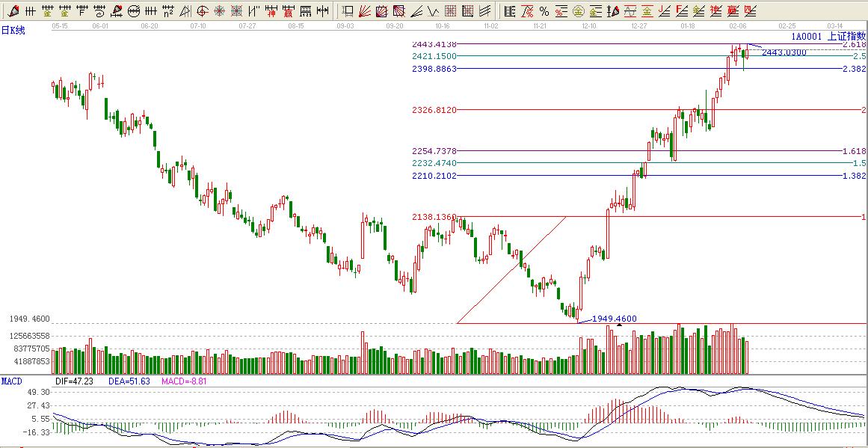Viewport: 868px width, 448px height.
Task: Select the three parallel diagonal lines tool
Action: (485, 11)
